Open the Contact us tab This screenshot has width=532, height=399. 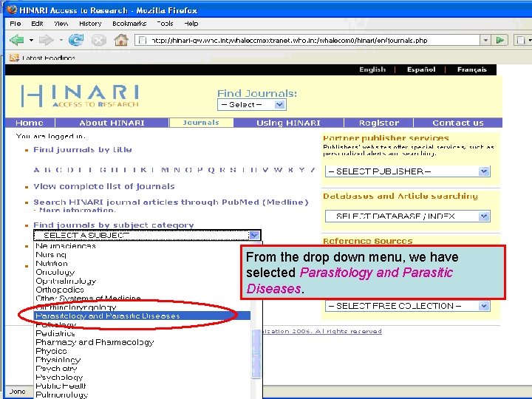coord(458,123)
